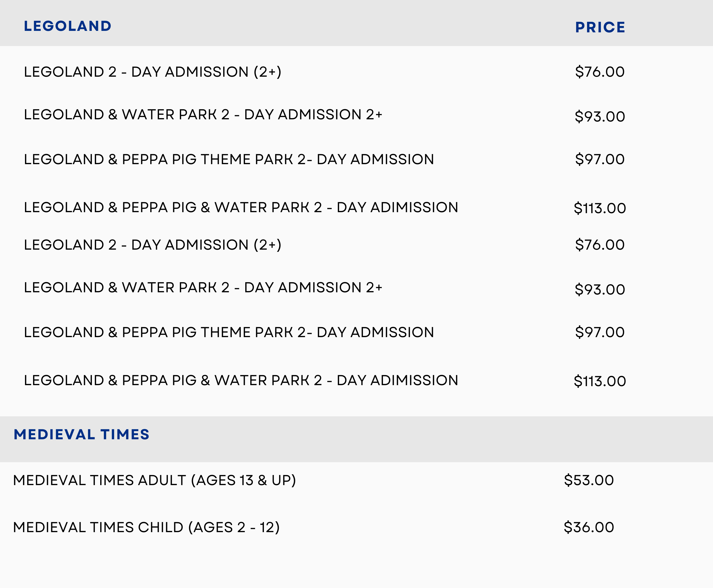The height and width of the screenshot is (588, 713).
Task: Click first Legoland & Peppa Pig Theme Park entry
Action: click(x=229, y=159)
